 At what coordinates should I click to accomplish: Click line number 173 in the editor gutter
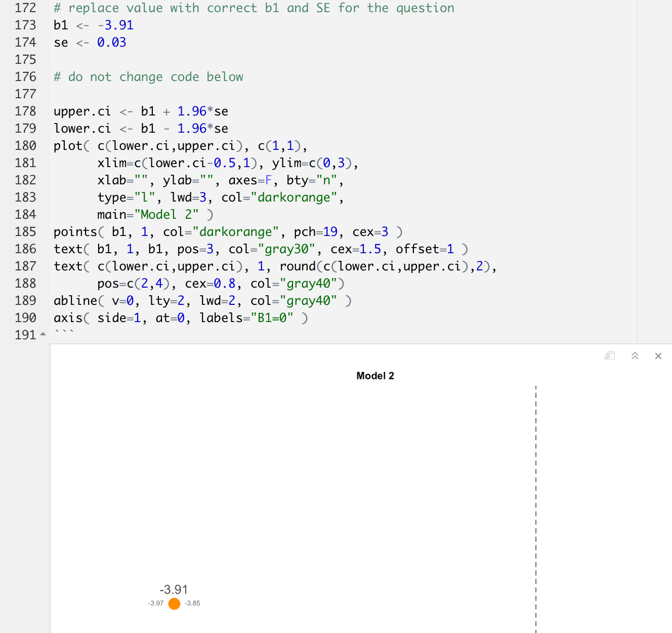(x=25, y=25)
